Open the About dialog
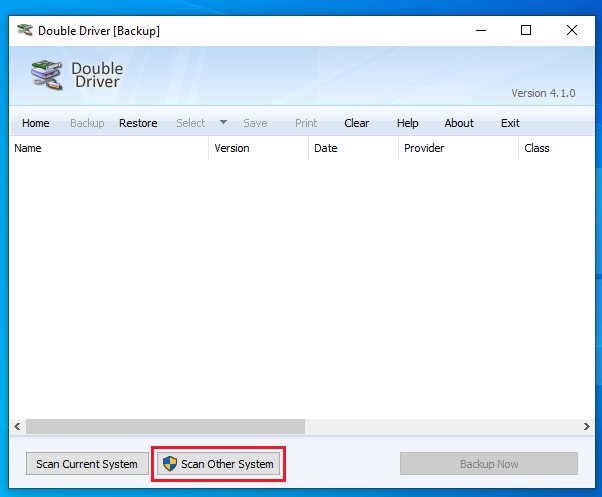The width and height of the screenshot is (602, 497). click(x=459, y=123)
